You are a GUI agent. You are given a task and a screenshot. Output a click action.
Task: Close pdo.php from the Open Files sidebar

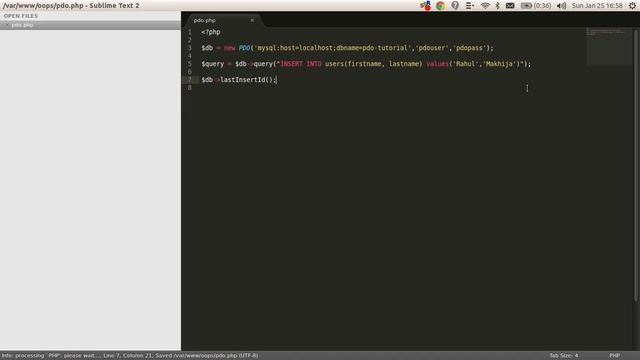(x=6, y=25)
